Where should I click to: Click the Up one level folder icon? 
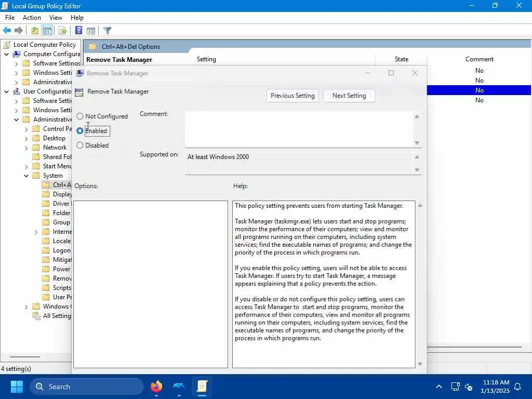point(35,31)
